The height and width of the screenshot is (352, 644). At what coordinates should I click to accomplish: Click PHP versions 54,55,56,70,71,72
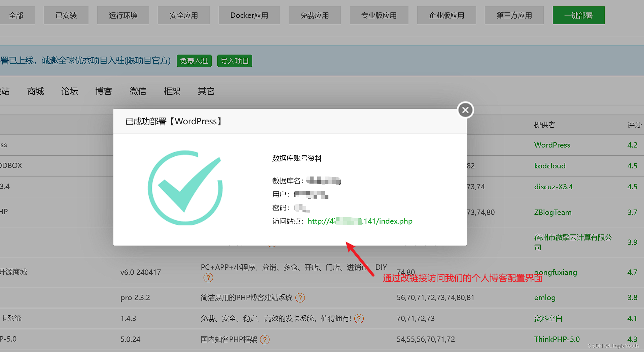pyautogui.click(x=426, y=339)
